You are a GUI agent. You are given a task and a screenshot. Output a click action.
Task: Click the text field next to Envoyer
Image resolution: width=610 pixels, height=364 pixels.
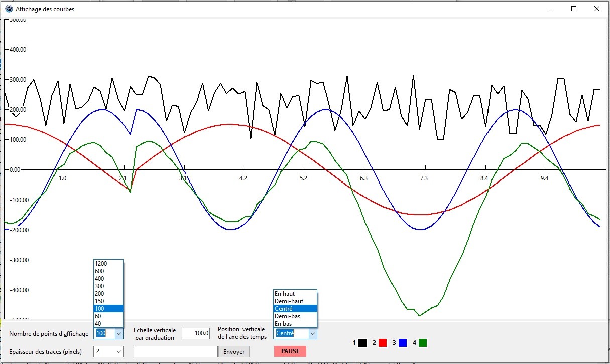tap(176, 352)
